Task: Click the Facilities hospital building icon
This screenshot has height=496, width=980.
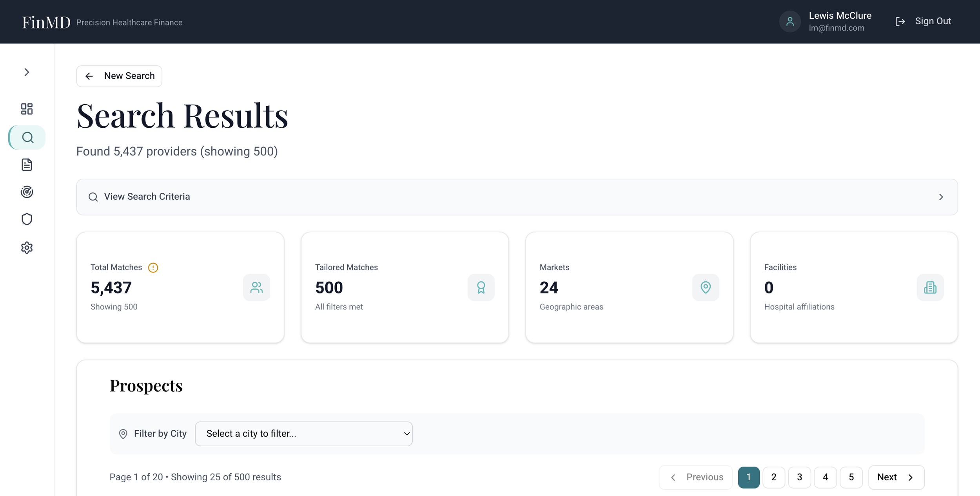Action: click(930, 288)
